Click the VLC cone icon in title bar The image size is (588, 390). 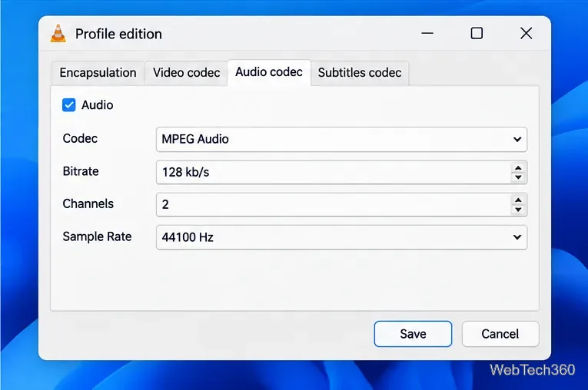[x=58, y=34]
